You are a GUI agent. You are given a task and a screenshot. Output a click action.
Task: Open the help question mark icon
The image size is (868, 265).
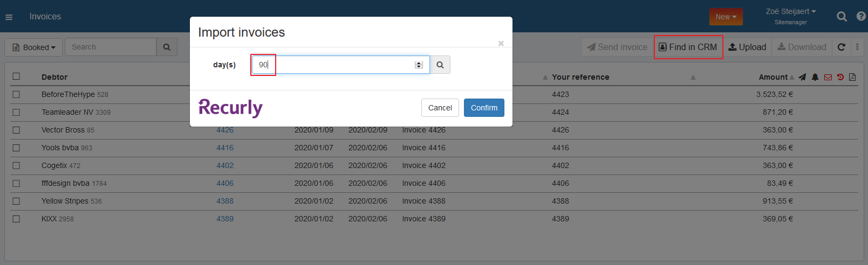[861, 17]
